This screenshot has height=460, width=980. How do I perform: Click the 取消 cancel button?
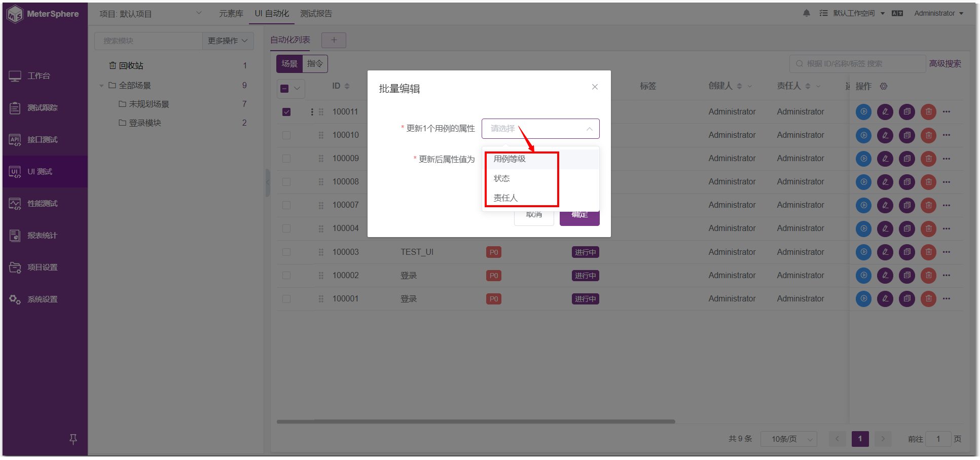click(534, 217)
